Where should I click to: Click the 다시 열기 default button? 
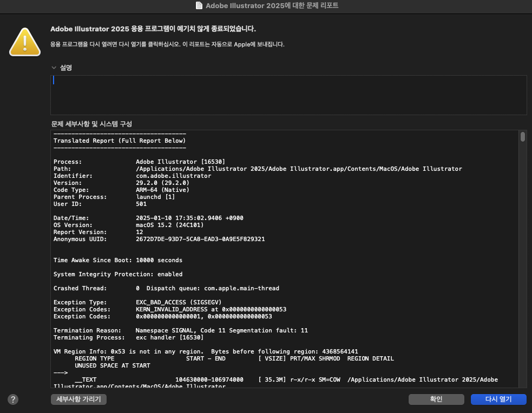tap(498, 399)
